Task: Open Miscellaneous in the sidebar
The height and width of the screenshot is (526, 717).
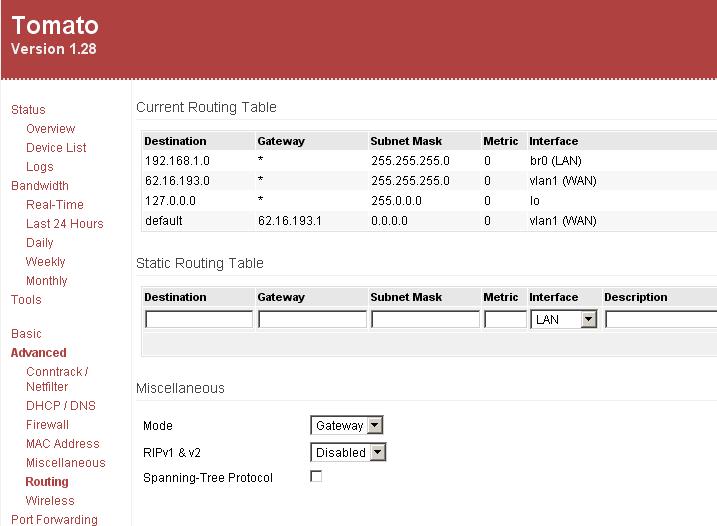Action: (x=65, y=462)
